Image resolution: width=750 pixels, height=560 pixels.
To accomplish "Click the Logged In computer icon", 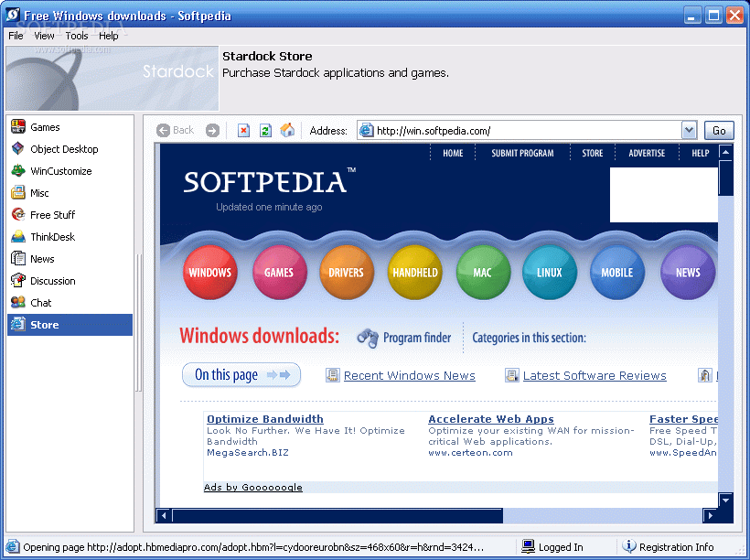I will coord(528,546).
